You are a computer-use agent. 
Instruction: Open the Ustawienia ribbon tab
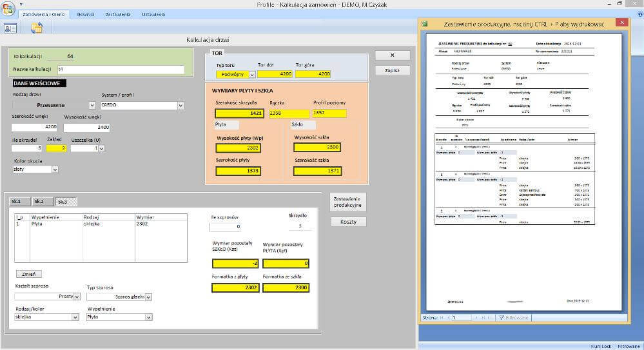(153, 14)
